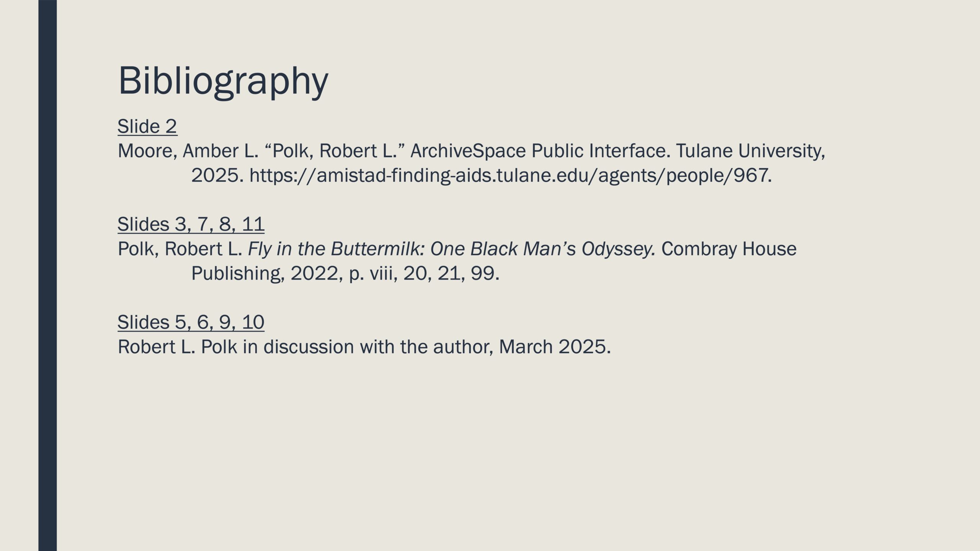Click the "March 2025" date text
Screen dimensions: 980x551
coord(554,347)
